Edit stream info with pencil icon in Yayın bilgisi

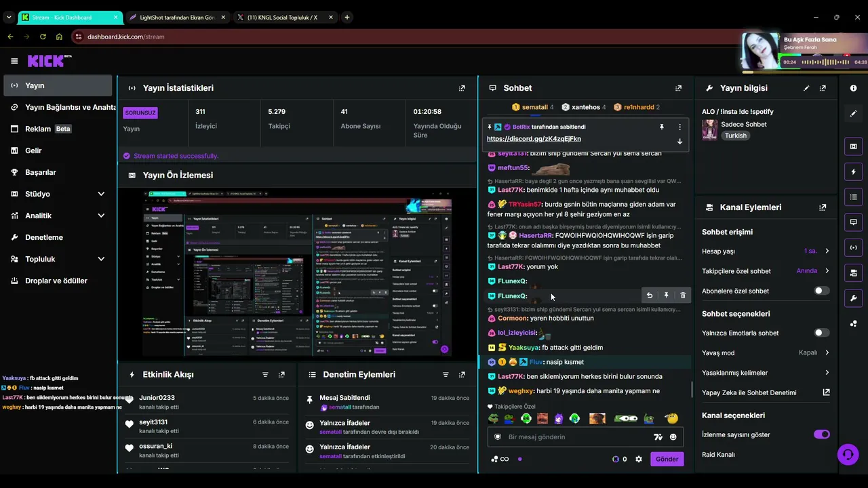[x=806, y=88]
